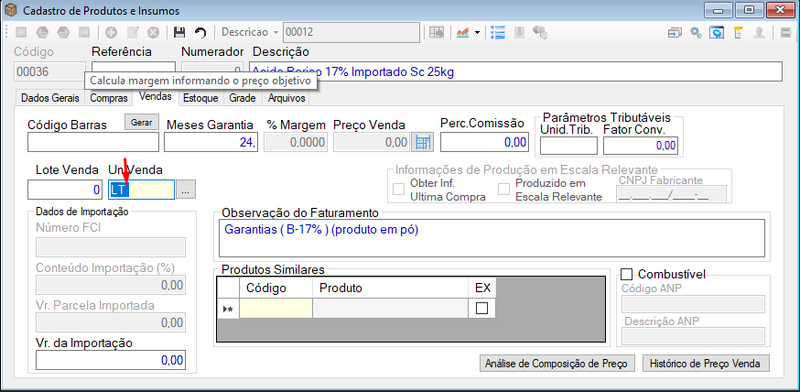Jump to the last record
Image resolution: width=800 pixels, height=392 pixels.
84,32
